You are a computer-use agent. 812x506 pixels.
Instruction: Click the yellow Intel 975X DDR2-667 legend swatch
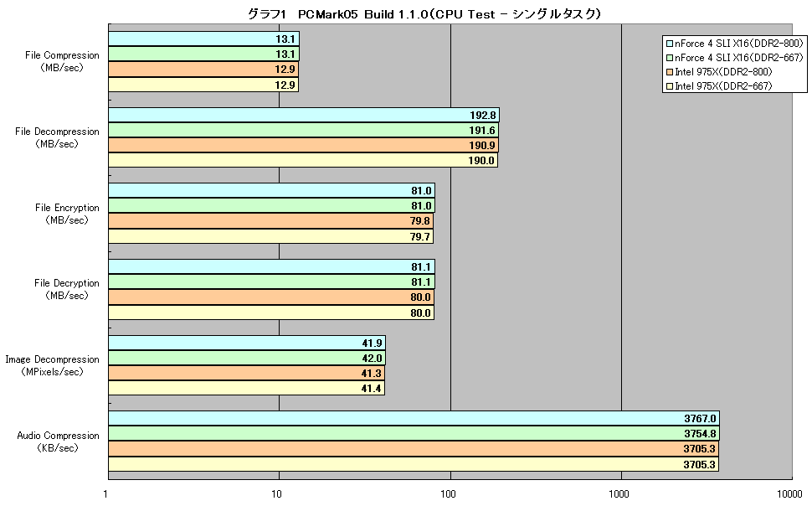pyautogui.click(x=670, y=86)
